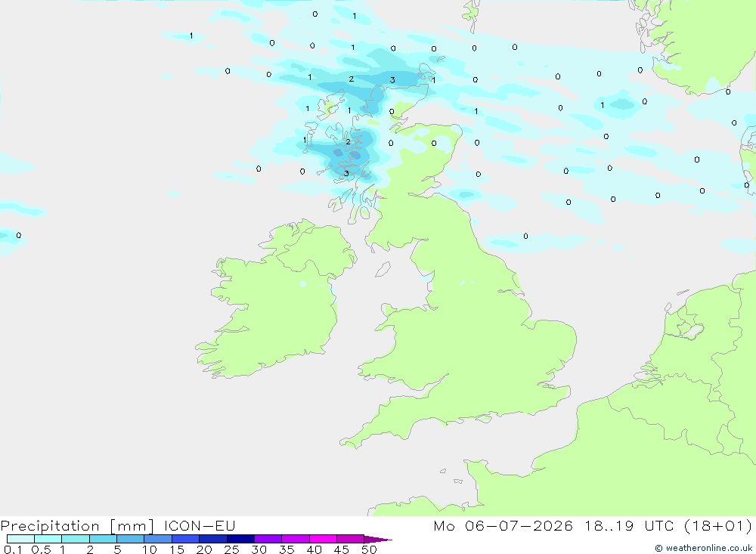Click the legend label '0.5'

(41, 549)
